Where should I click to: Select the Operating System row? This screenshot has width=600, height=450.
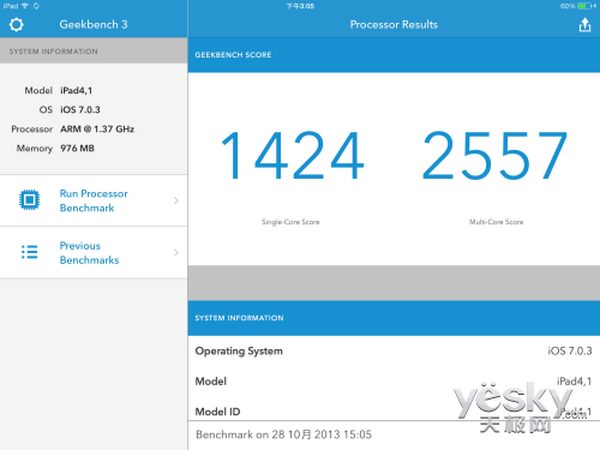pyautogui.click(x=394, y=351)
